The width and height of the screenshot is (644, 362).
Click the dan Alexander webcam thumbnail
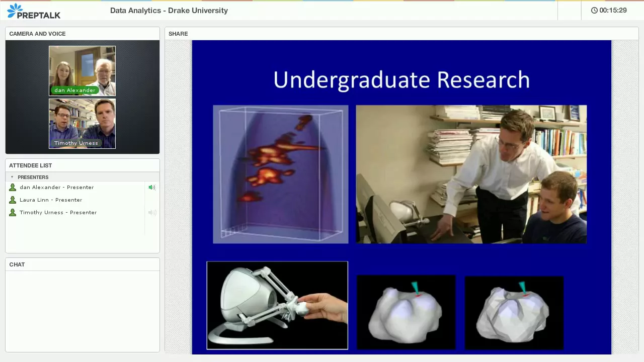tap(82, 70)
